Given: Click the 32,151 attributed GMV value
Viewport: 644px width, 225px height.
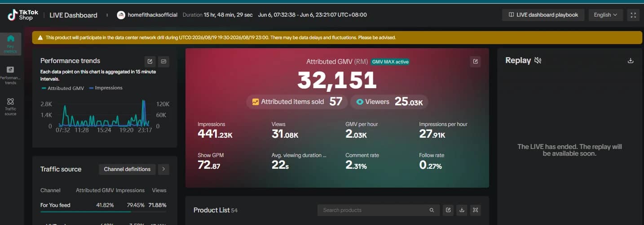Looking at the screenshot, I should point(337,81).
